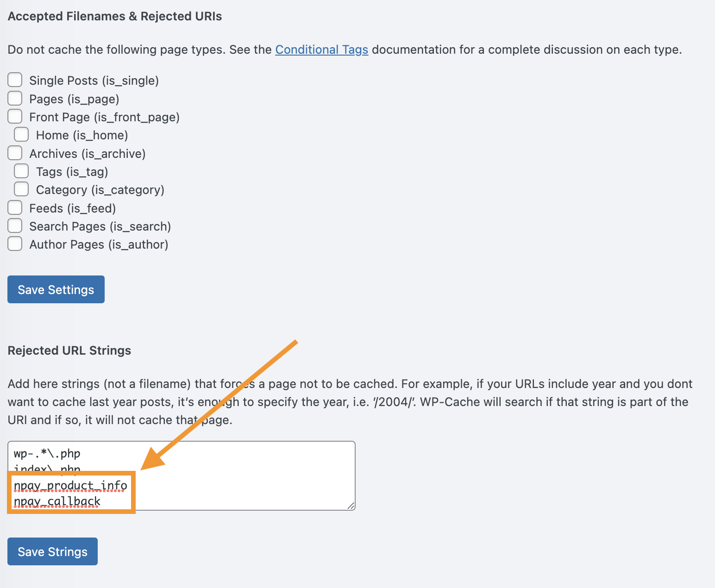Click the Save Settings button

56,289
